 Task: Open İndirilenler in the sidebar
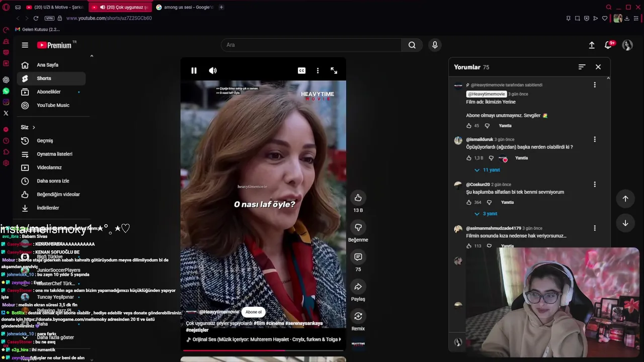click(x=51, y=208)
